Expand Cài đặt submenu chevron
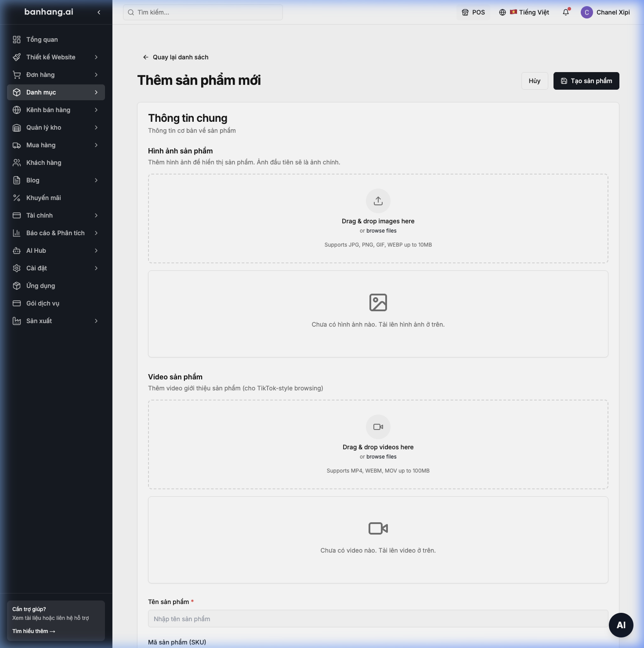644x648 pixels. pyautogui.click(x=96, y=268)
